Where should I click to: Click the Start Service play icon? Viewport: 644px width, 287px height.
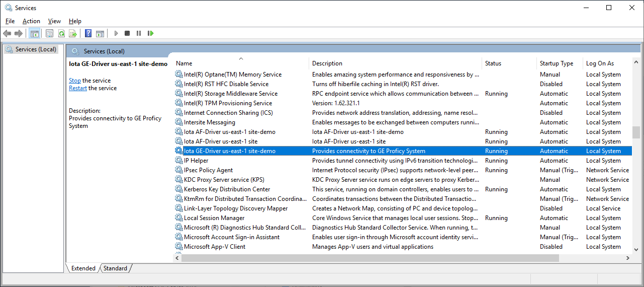coord(116,33)
